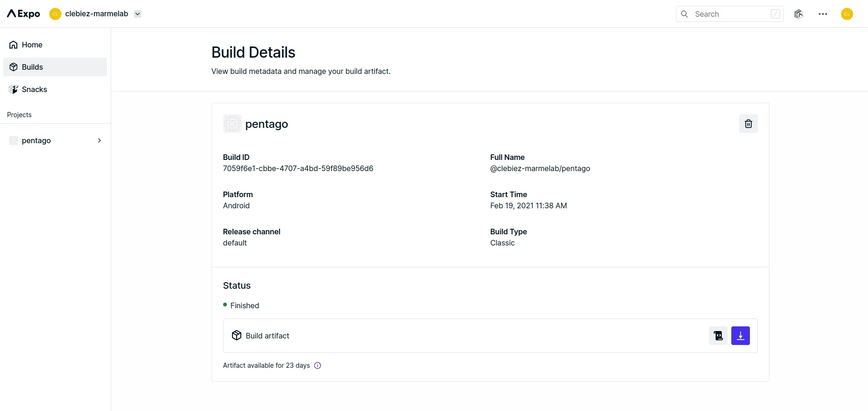Viewport: 868px width, 411px height.
Task: Click the Build artifact label
Action: point(267,336)
